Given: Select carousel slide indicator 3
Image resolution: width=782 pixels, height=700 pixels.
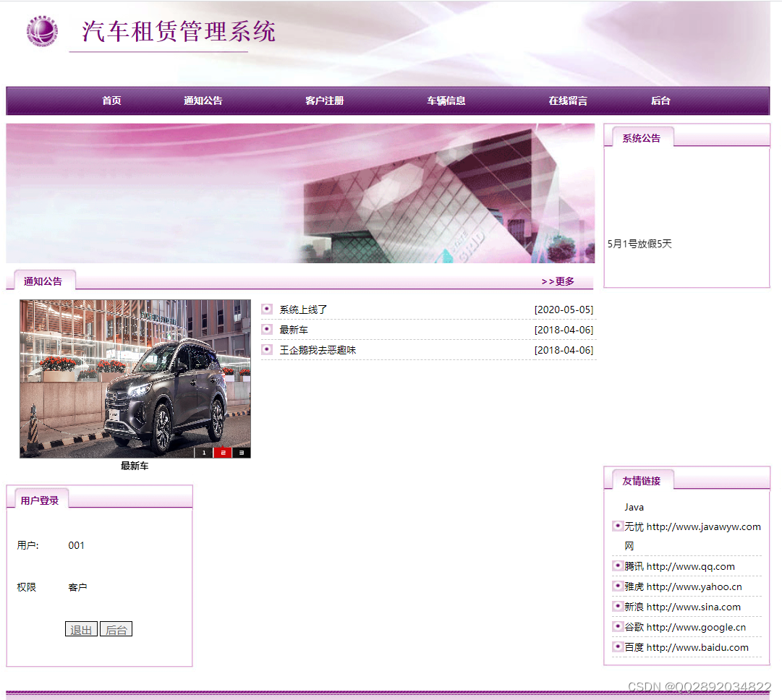Looking at the screenshot, I should (x=240, y=452).
